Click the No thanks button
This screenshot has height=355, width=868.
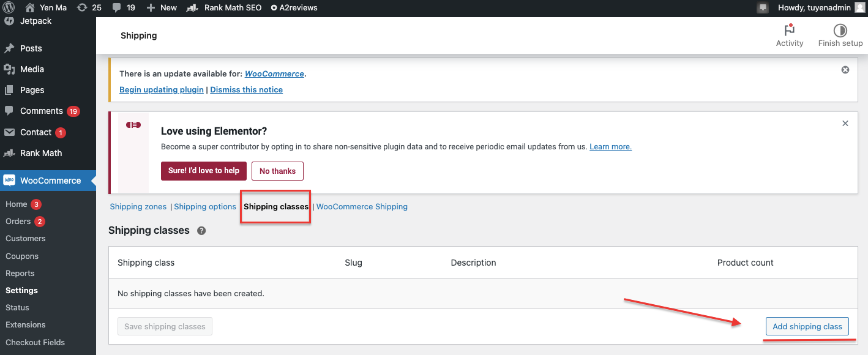[277, 171]
